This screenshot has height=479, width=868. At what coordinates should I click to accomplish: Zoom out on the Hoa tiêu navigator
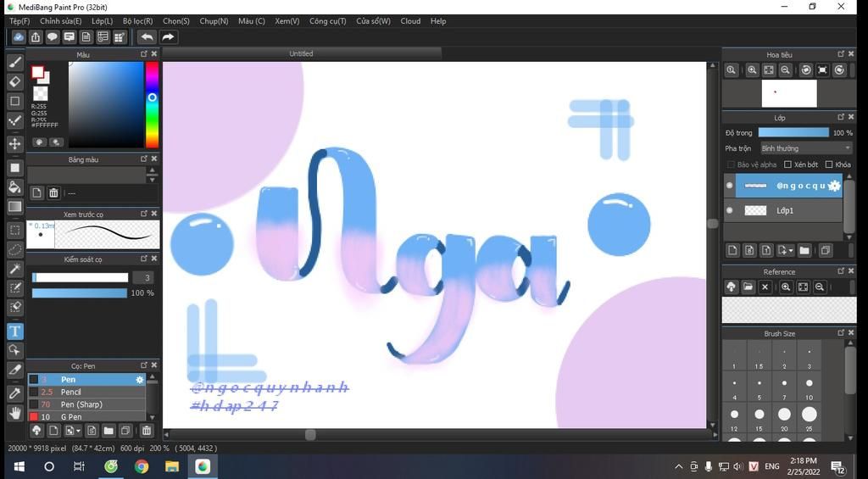point(785,70)
